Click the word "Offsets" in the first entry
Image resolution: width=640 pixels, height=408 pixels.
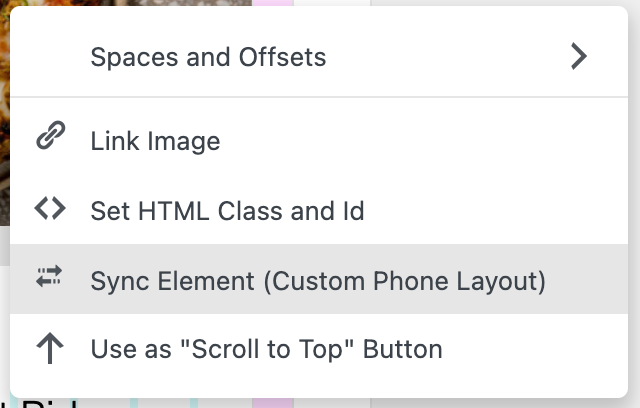pyautogui.click(x=286, y=57)
